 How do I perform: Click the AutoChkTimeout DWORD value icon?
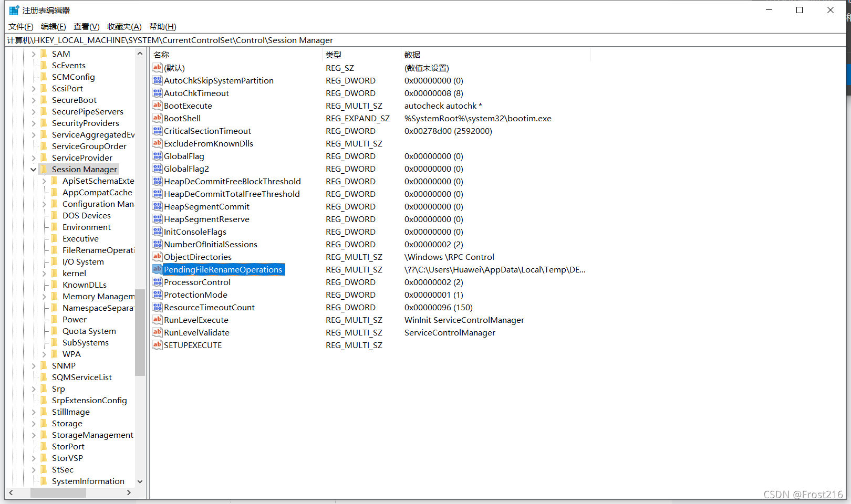[157, 93]
